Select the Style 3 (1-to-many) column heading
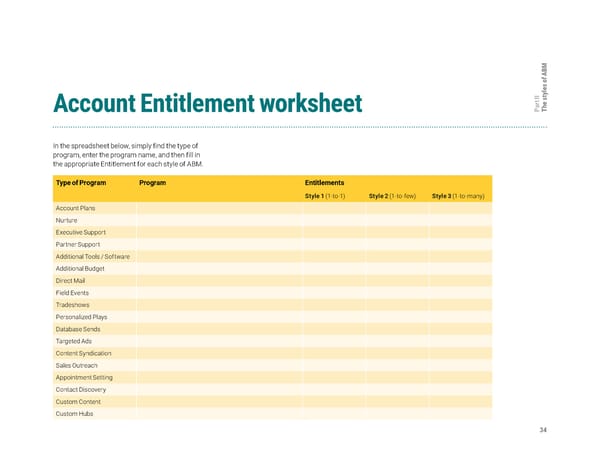Screen dimensions: 600x463 [458, 195]
